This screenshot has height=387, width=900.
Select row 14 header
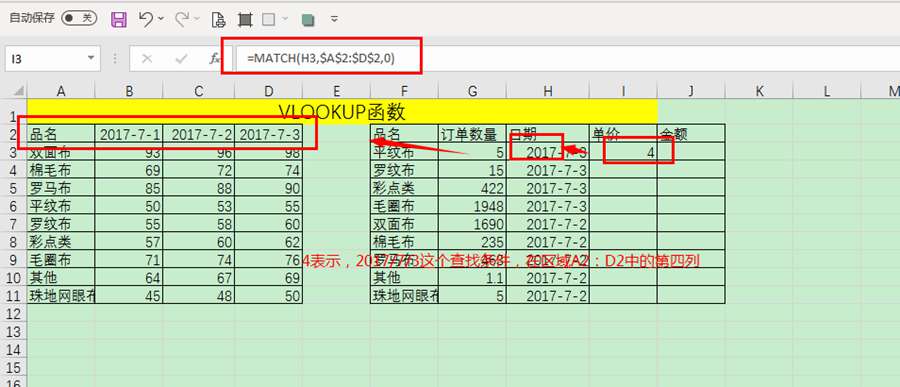pos(13,349)
